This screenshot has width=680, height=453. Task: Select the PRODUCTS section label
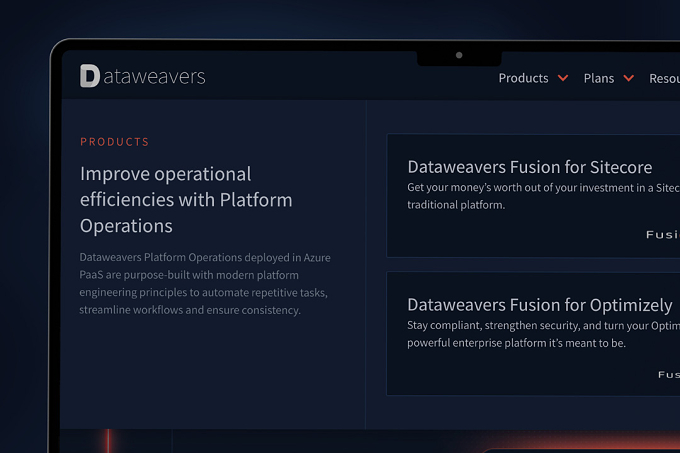(114, 142)
